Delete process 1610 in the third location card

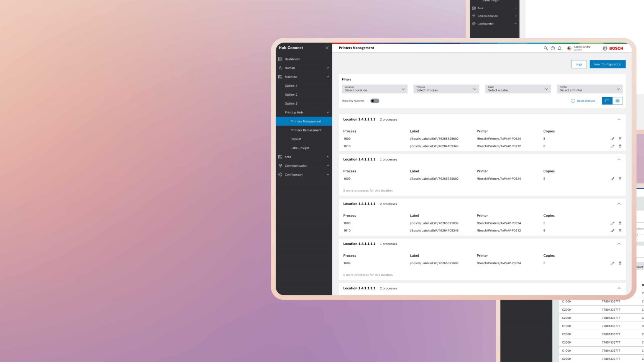[620, 231]
